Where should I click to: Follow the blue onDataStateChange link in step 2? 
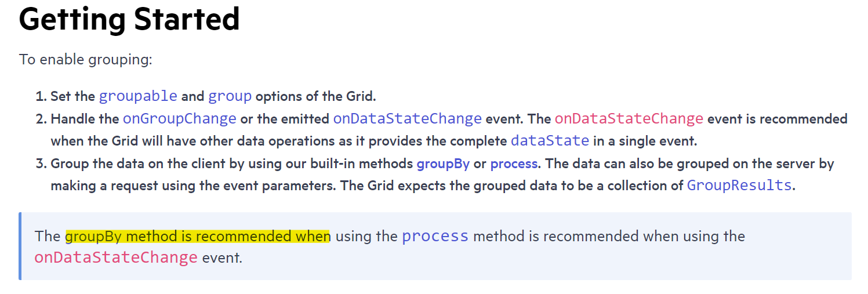tap(407, 119)
